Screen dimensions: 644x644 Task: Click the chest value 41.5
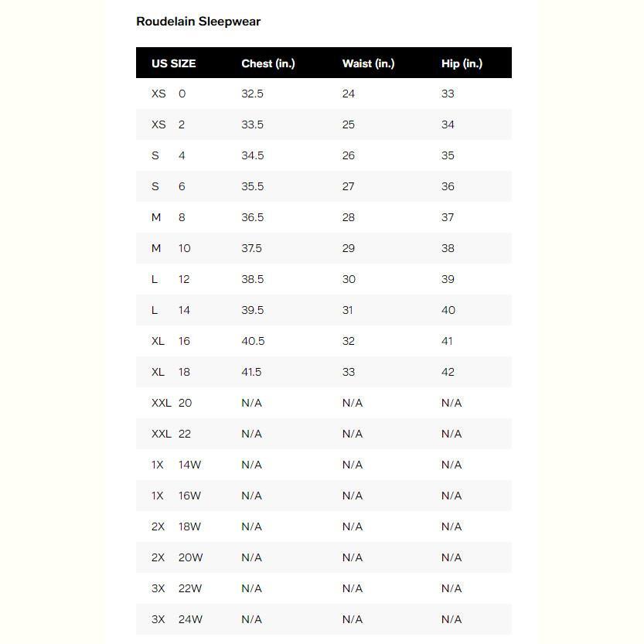pyautogui.click(x=251, y=372)
